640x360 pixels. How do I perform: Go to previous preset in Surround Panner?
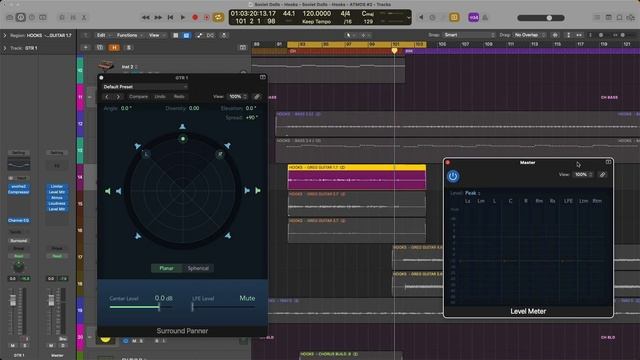coord(107,97)
